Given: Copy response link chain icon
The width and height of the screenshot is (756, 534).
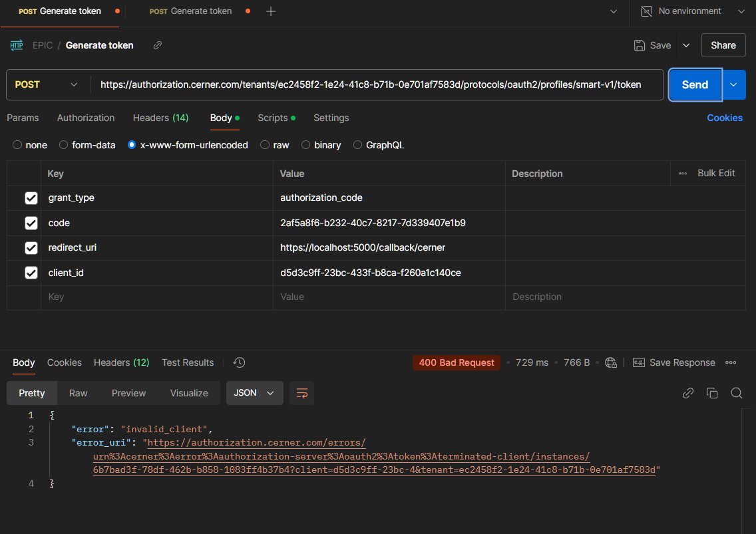Looking at the screenshot, I should pos(688,393).
